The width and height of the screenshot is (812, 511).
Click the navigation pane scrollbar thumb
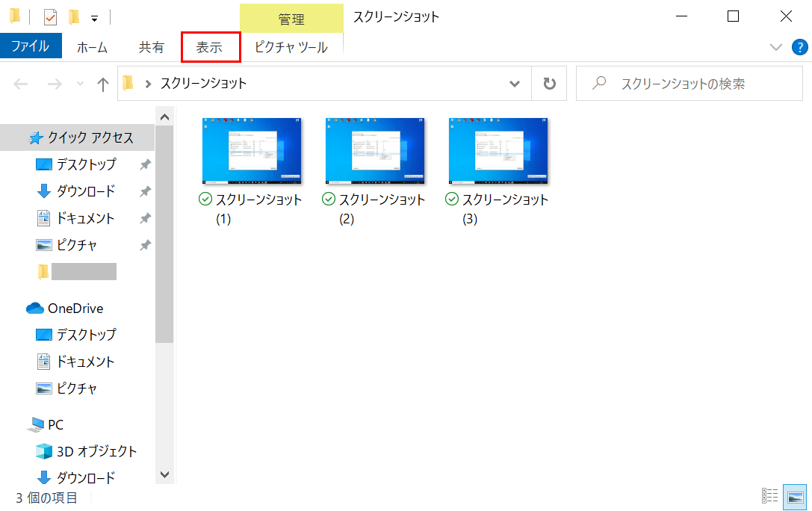click(x=164, y=234)
